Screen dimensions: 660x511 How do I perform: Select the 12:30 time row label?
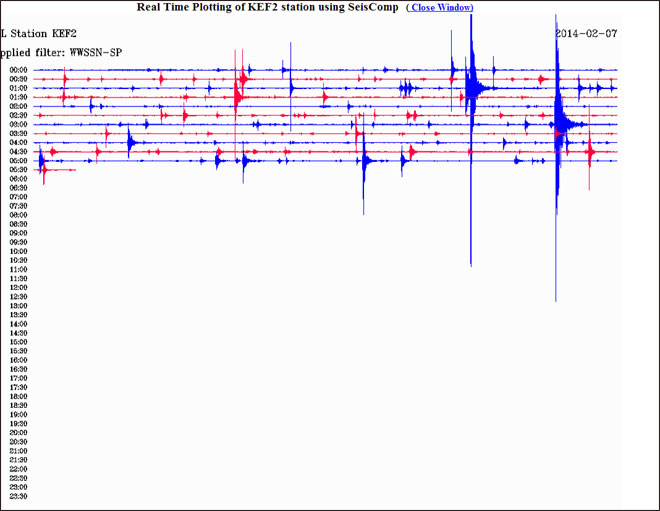pyautogui.click(x=18, y=297)
